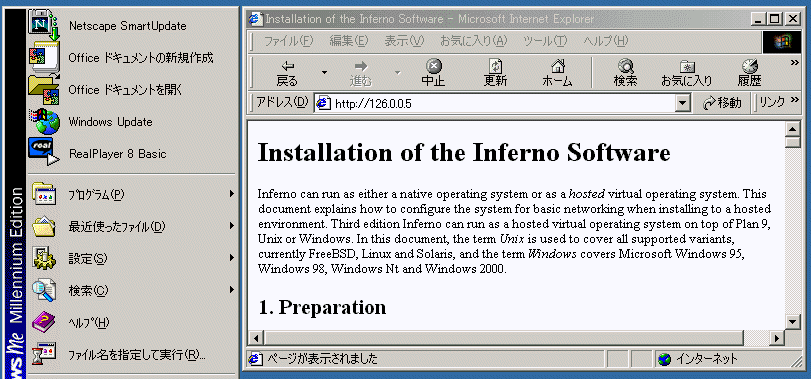Click the インターネット zone label text

coord(707,359)
